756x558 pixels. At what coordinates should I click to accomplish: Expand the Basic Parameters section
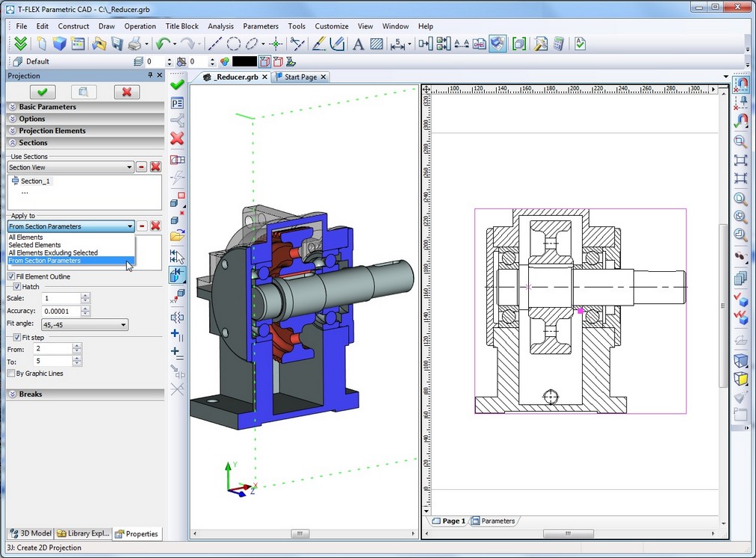(x=48, y=107)
